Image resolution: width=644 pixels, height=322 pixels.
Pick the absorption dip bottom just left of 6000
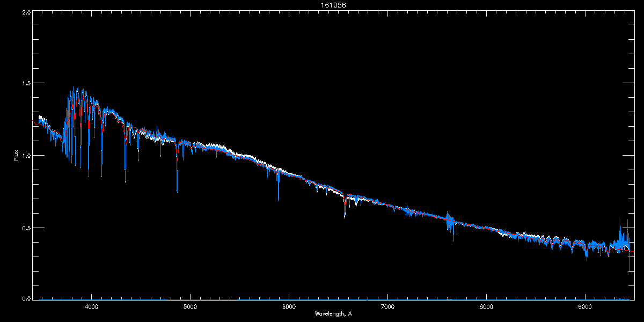tap(279, 199)
